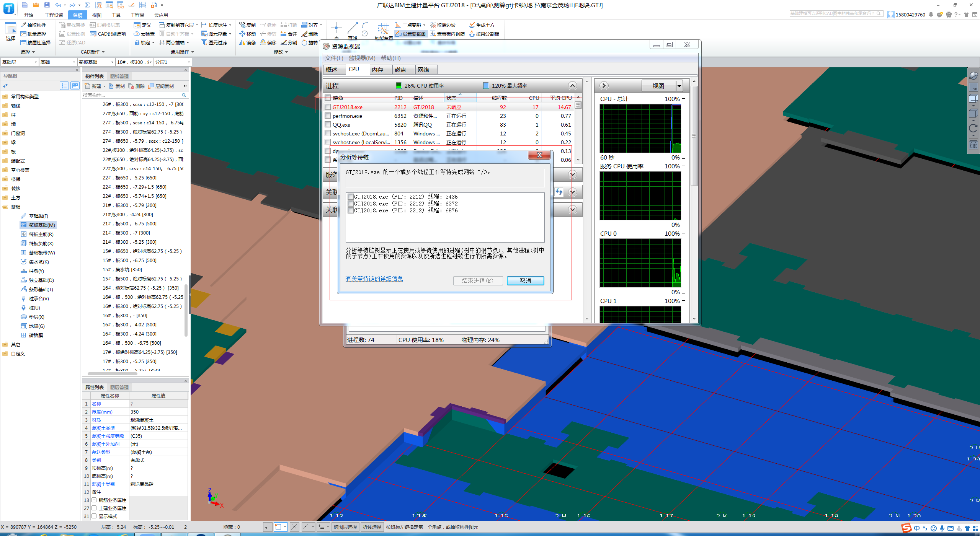Screen dimensions: 980x536
Task: Click the 折线选择 status bar button
Action: [372, 527]
